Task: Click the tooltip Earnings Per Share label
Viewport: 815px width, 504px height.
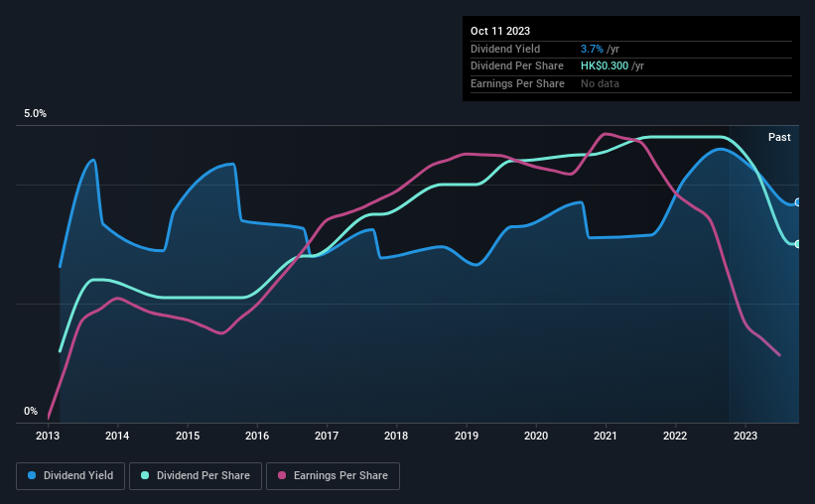Action: click(x=518, y=83)
